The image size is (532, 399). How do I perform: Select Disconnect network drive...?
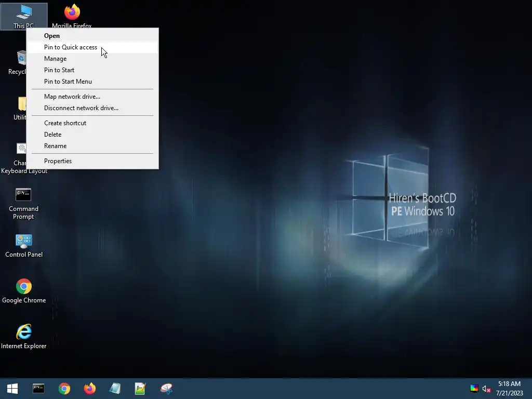coord(92,108)
